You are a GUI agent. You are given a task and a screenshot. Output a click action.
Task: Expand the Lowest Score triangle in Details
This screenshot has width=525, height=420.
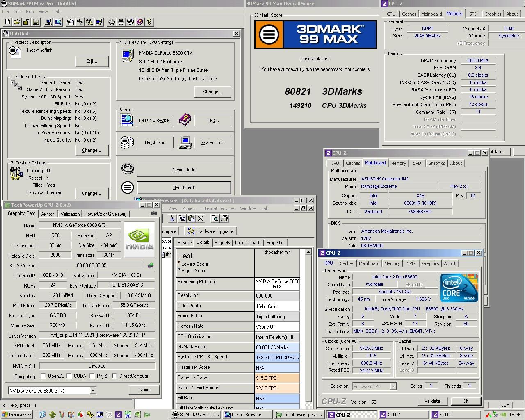tap(179, 263)
